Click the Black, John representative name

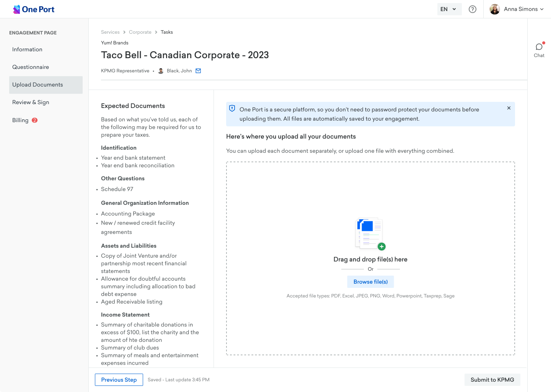(x=179, y=71)
